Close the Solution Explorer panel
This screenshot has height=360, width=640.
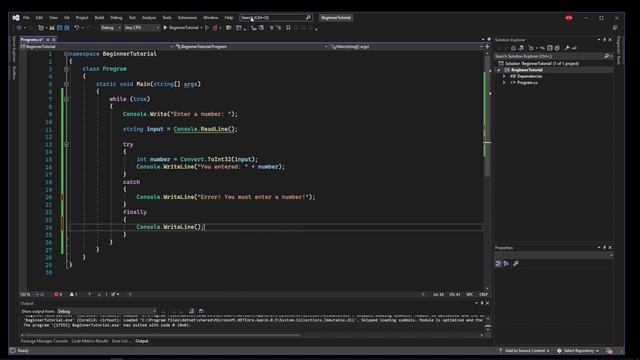click(610, 40)
